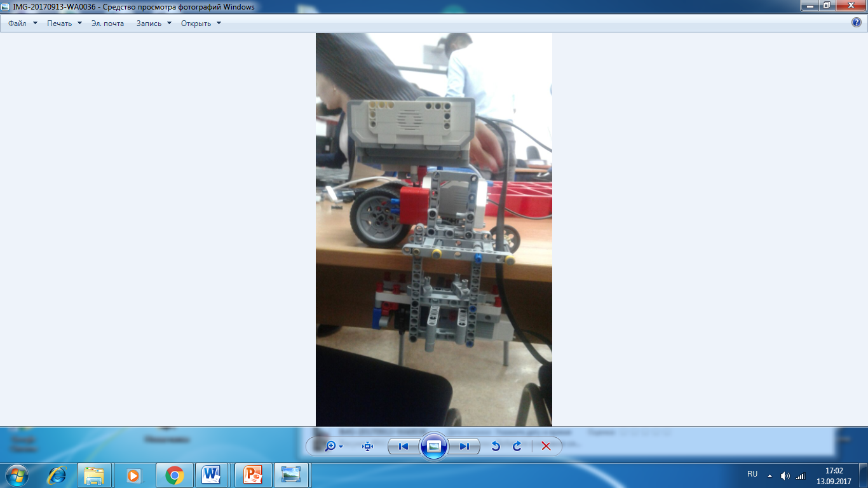Switch to Microsoft Word in taskbar
Image resolution: width=868 pixels, height=488 pixels.
(213, 475)
